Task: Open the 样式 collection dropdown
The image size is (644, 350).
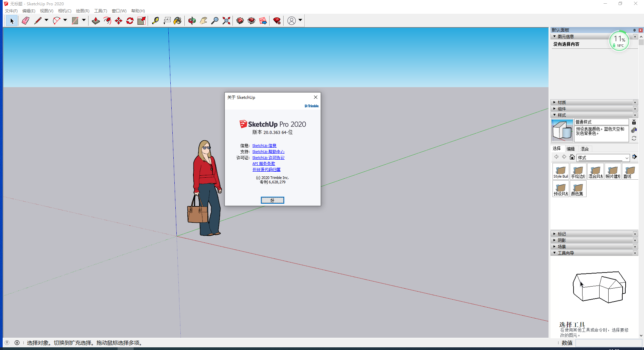Action: click(603, 158)
